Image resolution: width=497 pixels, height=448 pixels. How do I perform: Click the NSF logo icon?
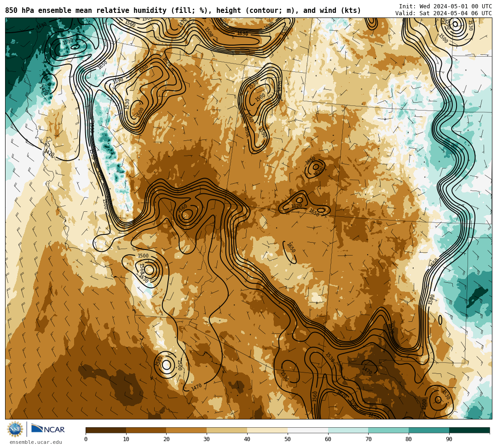click(15, 429)
